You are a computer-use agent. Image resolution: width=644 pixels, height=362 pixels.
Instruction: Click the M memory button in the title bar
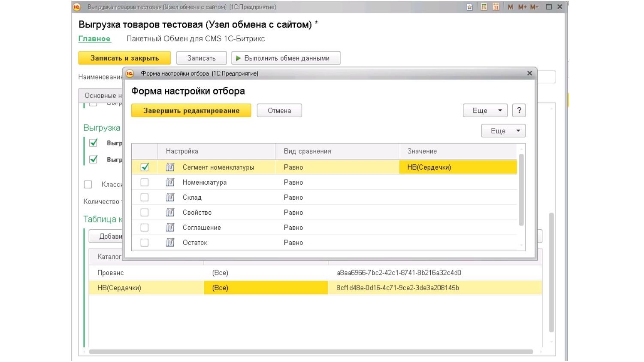[x=510, y=7]
